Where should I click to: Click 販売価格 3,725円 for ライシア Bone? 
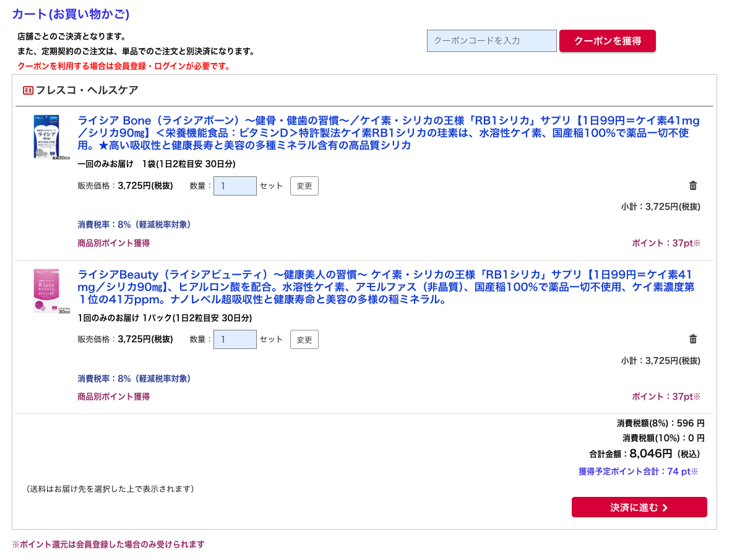point(125,186)
